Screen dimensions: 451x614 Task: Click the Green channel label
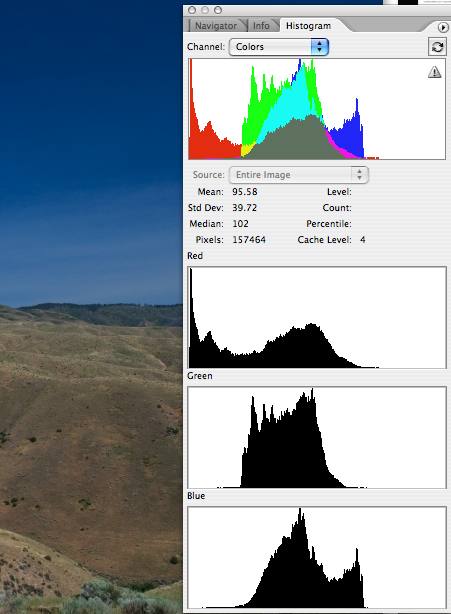tap(200, 376)
